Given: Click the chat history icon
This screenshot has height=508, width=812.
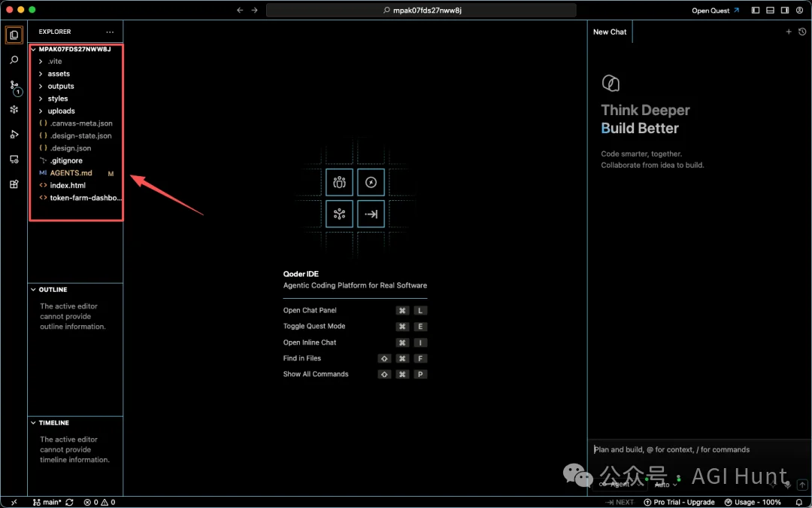Looking at the screenshot, I should [802, 32].
